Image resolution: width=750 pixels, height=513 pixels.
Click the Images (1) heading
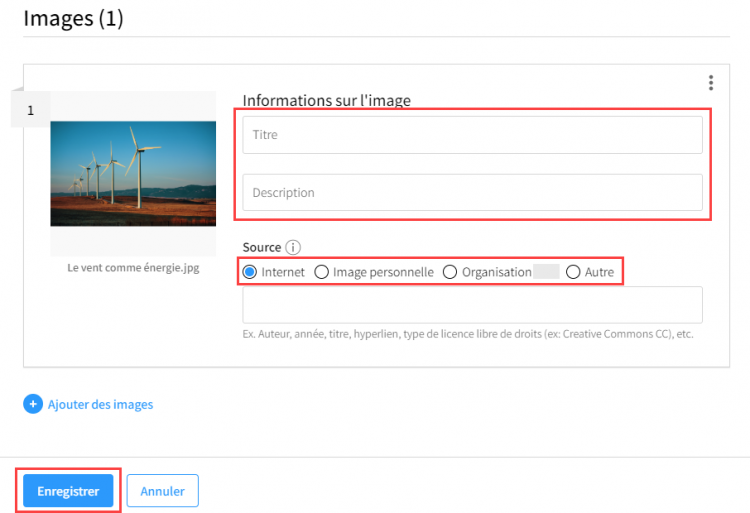(73, 18)
